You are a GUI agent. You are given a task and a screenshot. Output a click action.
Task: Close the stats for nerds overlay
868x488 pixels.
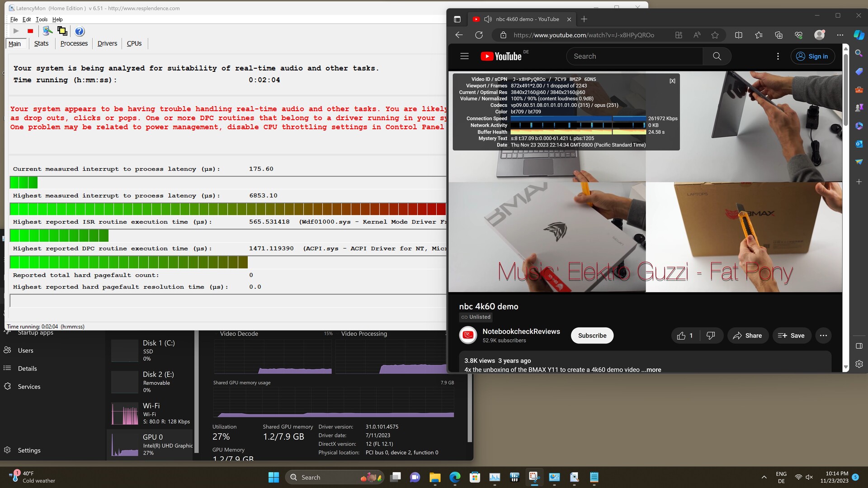click(x=672, y=81)
